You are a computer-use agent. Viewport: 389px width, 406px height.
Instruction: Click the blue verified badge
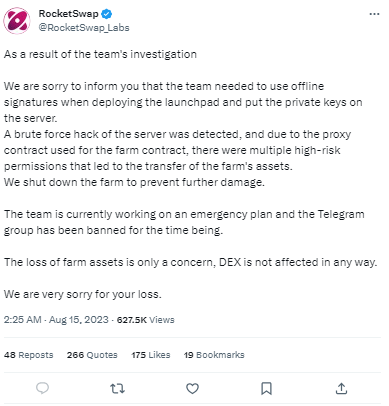(x=107, y=14)
